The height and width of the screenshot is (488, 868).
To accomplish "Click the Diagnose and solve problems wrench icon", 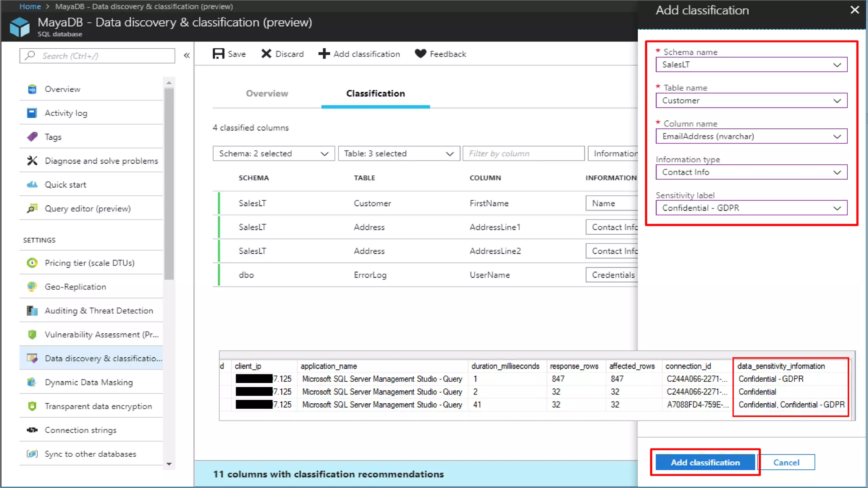I will pyautogui.click(x=32, y=161).
